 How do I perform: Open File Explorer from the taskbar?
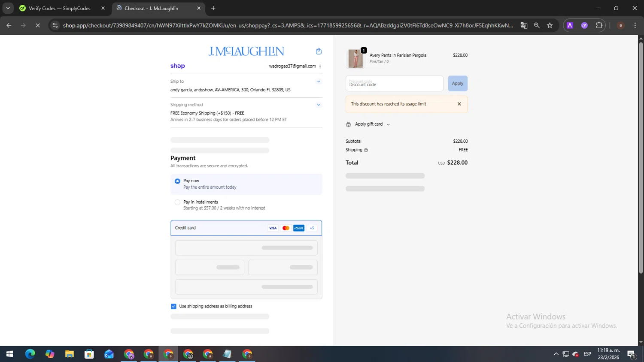(x=70, y=354)
